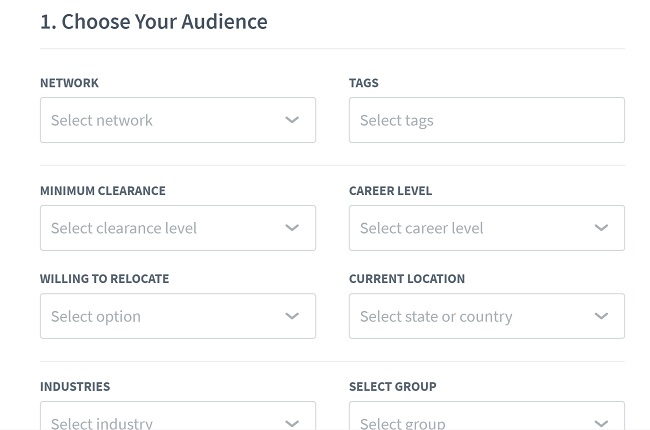
Task: Focus the 'Select tags' input field
Action: point(487,120)
